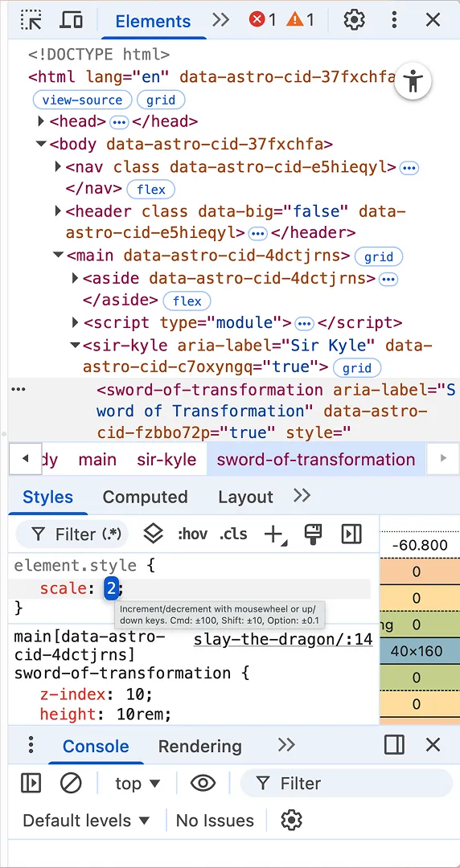The image size is (460, 868).
Task: Open the drawer three-dot menu
Action: coord(31,744)
